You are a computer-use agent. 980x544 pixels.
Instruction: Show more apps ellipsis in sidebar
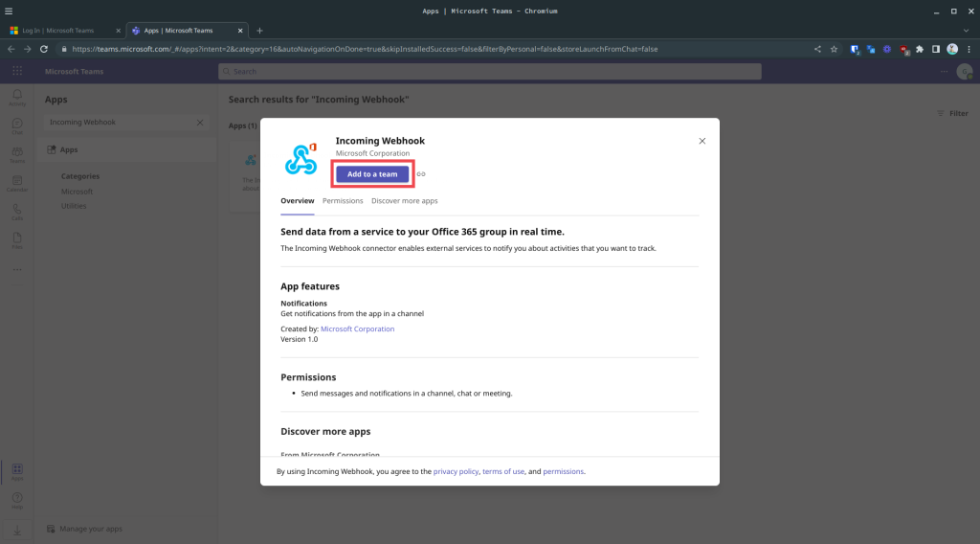click(x=17, y=269)
